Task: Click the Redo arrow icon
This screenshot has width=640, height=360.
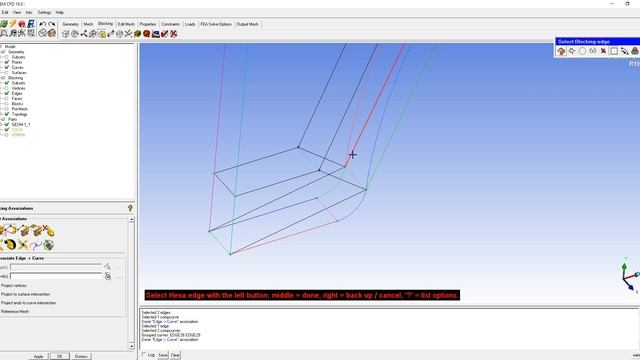Action: point(51,24)
